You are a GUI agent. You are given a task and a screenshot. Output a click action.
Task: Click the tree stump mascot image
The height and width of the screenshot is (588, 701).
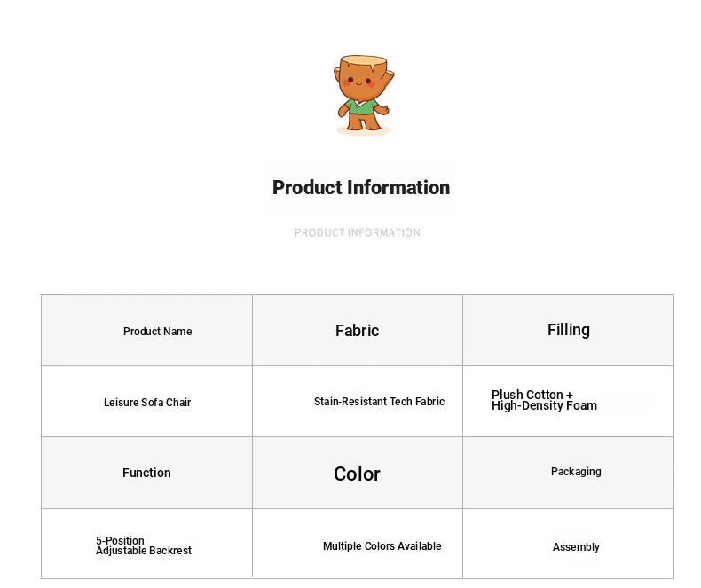pos(363,94)
